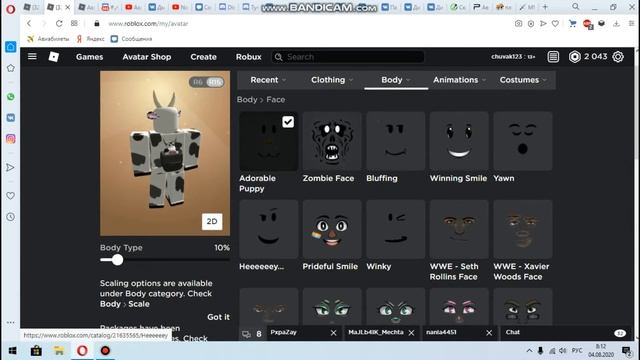Open Opera sidebar flow send icon

tap(11, 167)
